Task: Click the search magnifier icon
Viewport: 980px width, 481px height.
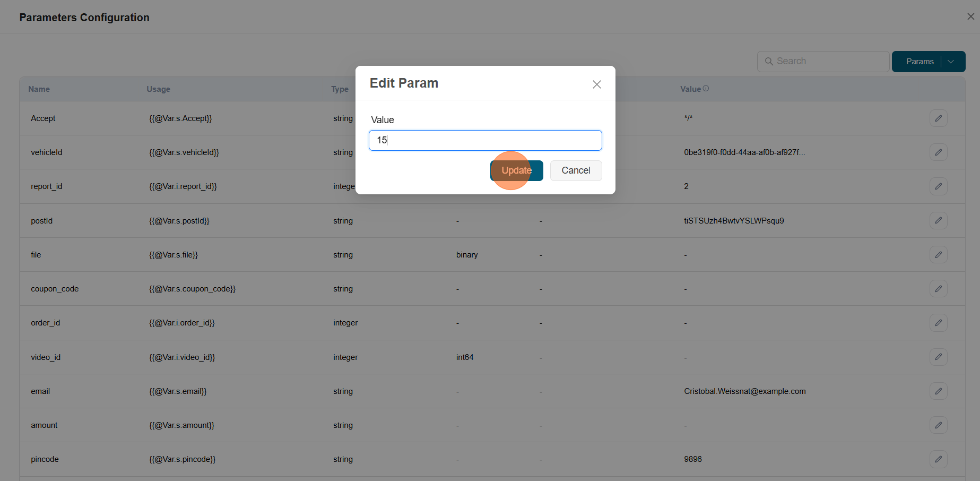Action: click(769, 61)
